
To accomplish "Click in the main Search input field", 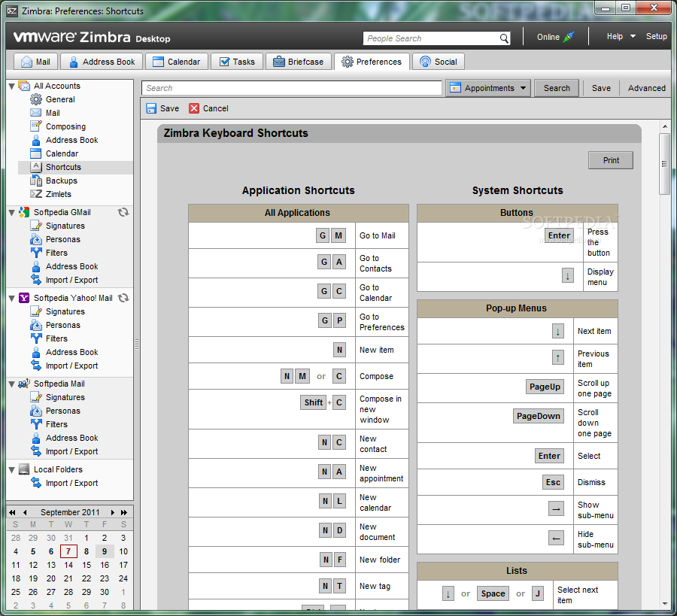I will tap(291, 88).
